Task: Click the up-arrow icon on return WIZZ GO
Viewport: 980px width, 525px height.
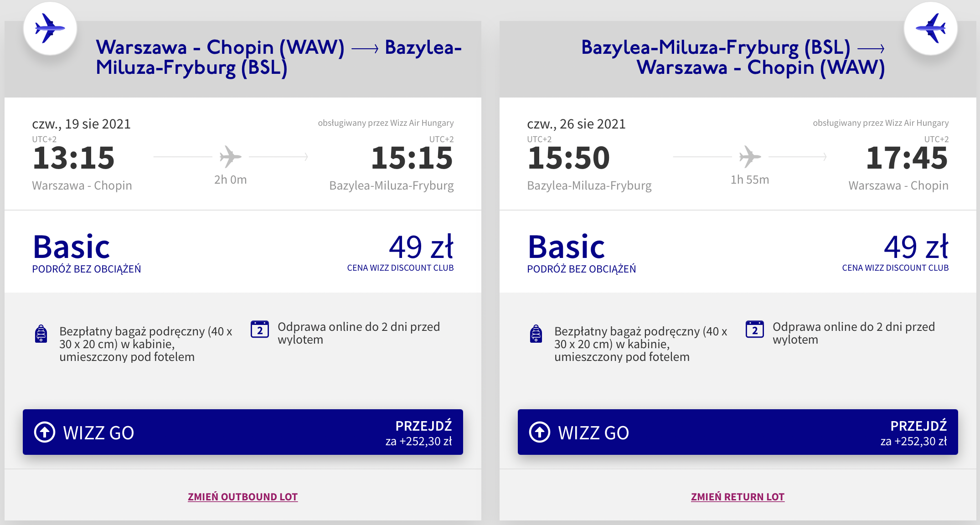Action: tap(540, 432)
